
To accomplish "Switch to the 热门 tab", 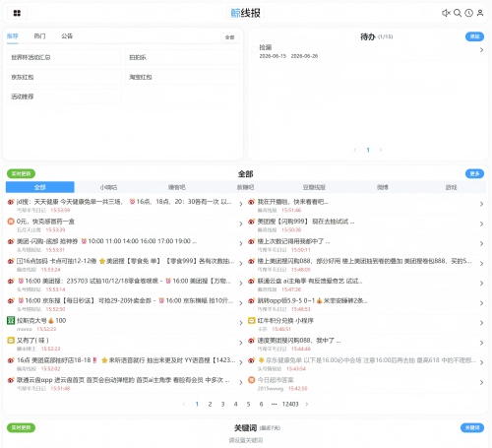I will (x=39, y=36).
